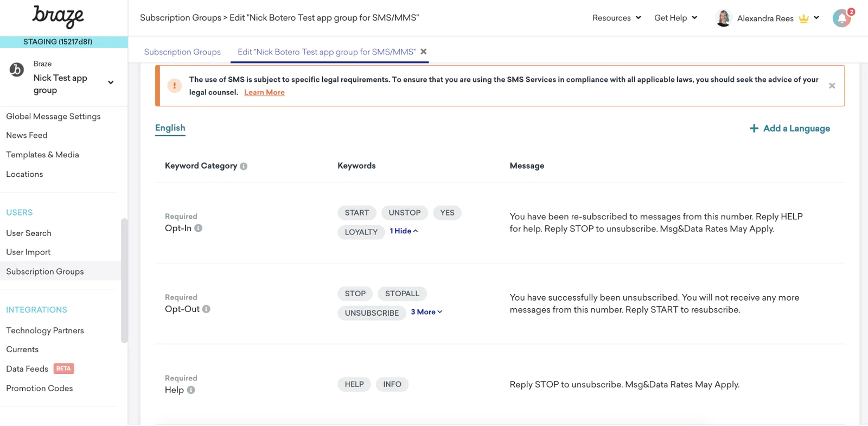Viewport: 868px width, 426px height.
Task: Click the crown icon next to the user name
Action: click(x=804, y=18)
